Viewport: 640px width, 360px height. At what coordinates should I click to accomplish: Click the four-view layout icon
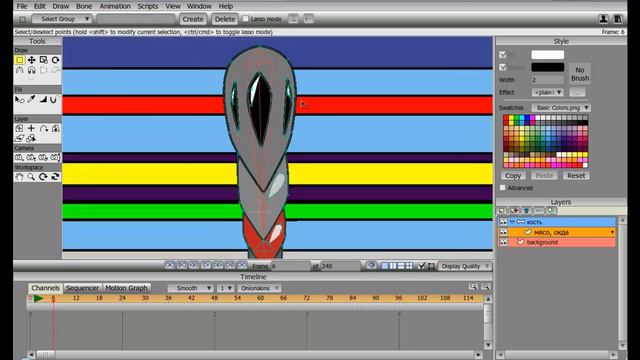409,266
